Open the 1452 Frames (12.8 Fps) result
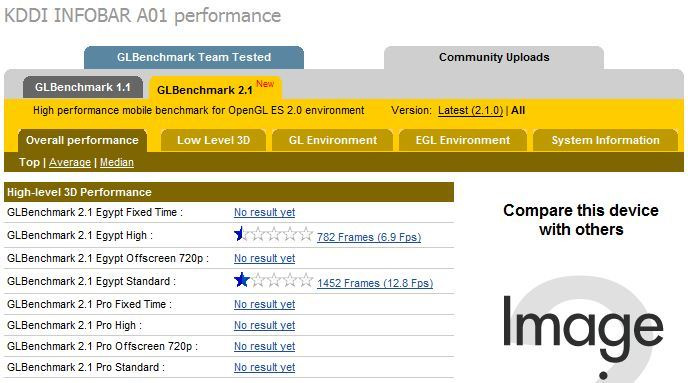This screenshot has width=688, height=383. tap(375, 283)
